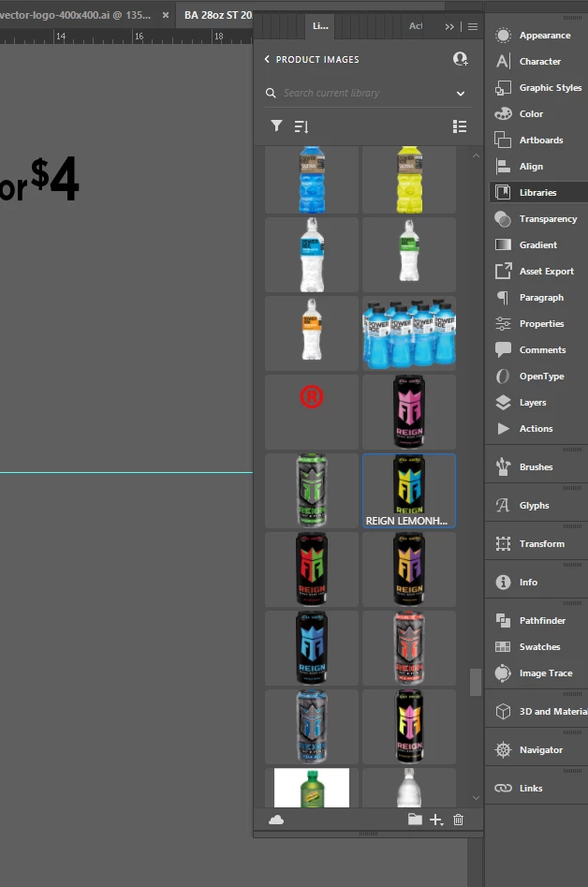This screenshot has height=887, width=588.
Task: Click the library scroll down arrow
Action: 476,798
